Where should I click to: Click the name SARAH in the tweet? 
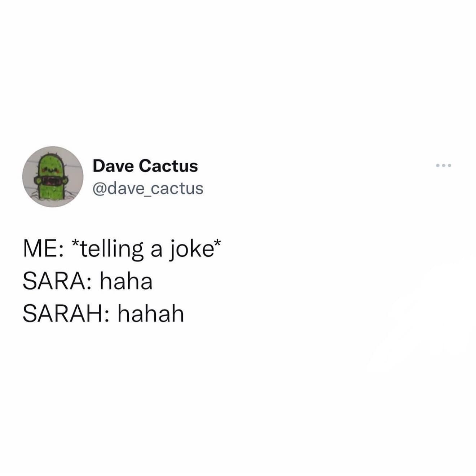pyautogui.click(x=62, y=314)
